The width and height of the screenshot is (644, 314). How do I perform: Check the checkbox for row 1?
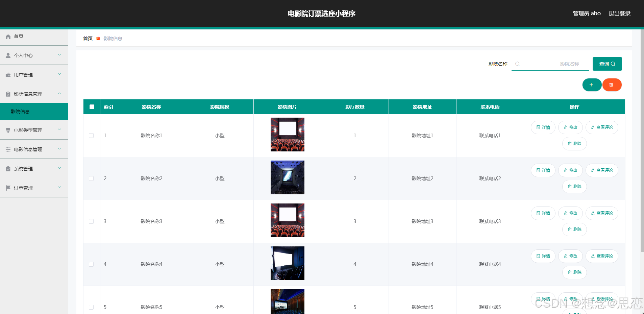tap(91, 136)
